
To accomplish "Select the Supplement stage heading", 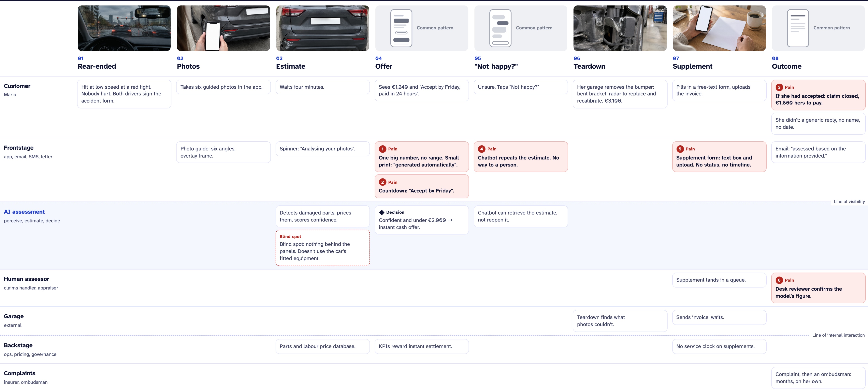I will tap(692, 66).
